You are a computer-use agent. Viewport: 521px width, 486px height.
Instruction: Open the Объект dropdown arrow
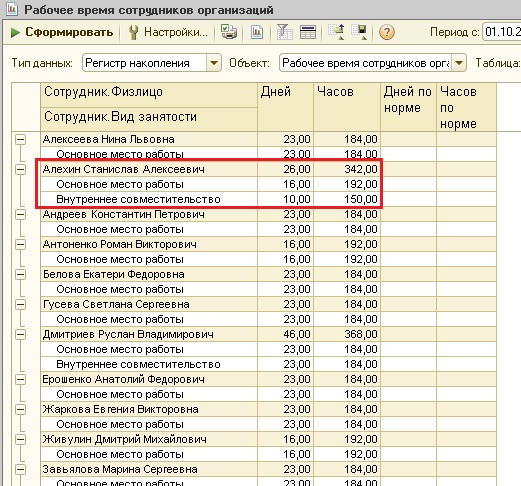pyautogui.click(x=459, y=63)
